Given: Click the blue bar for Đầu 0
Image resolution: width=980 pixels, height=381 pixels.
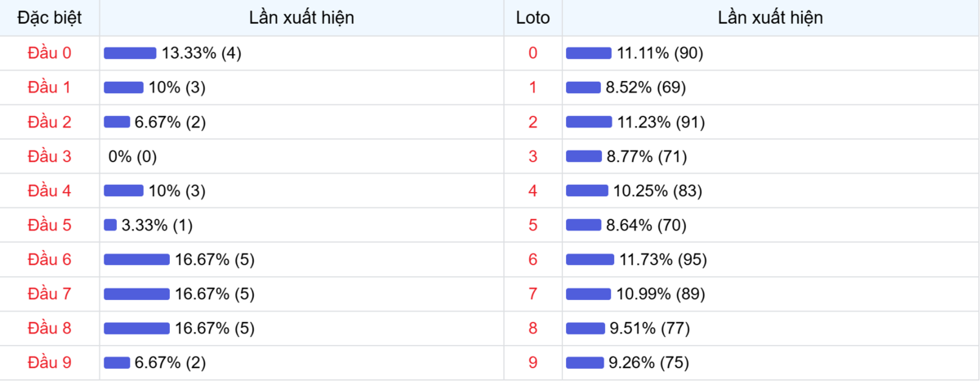Looking at the screenshot, I should click(130, 53).
